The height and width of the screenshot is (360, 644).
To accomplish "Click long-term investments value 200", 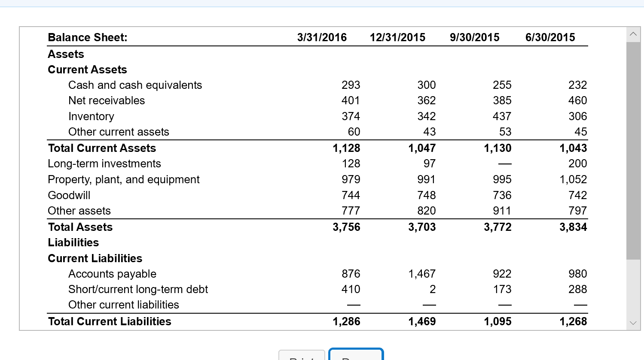I will coord(577,163).
